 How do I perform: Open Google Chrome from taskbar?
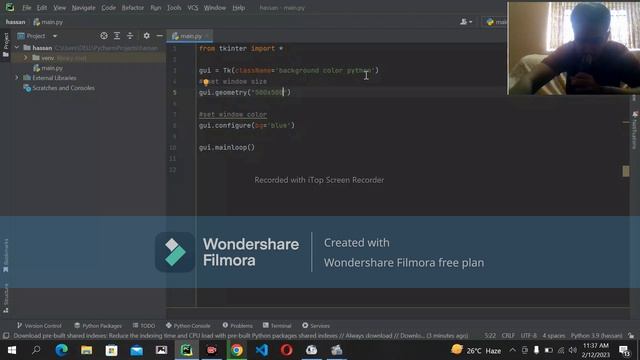[237, 350]
